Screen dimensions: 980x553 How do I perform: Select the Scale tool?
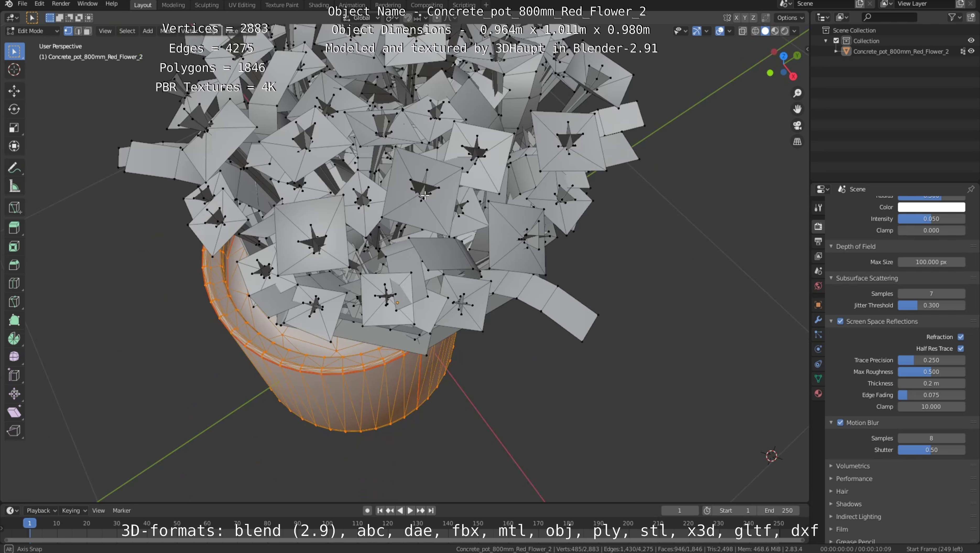[14, 127]
